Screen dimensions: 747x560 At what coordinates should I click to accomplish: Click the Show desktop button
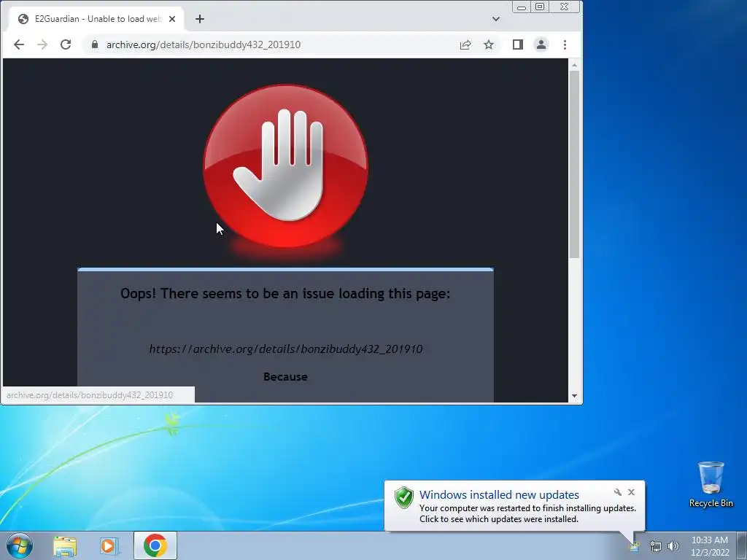pyautogui.click(x=742, y=545)
